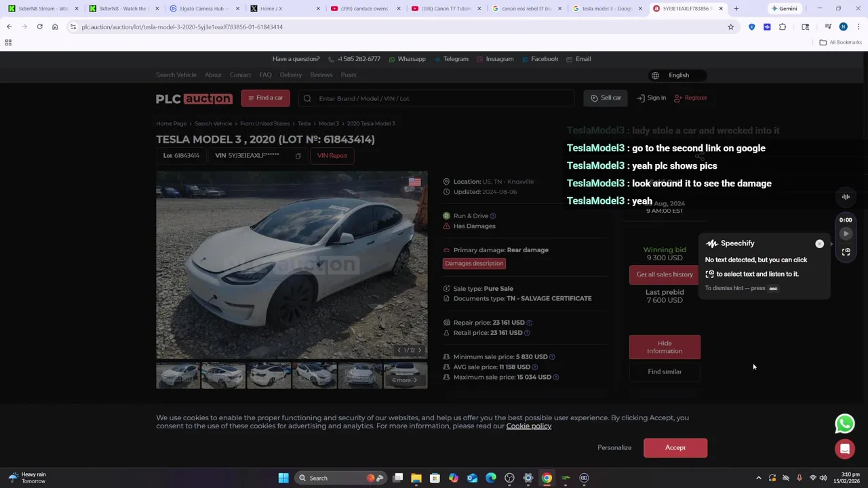Open the Windows Start menu
868x488 pixels.
click(x=283, y=478)
